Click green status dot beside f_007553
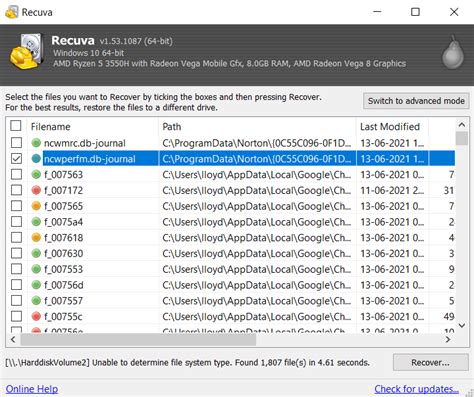The height and width of the screenshot is (397, 474). [36, 269]
